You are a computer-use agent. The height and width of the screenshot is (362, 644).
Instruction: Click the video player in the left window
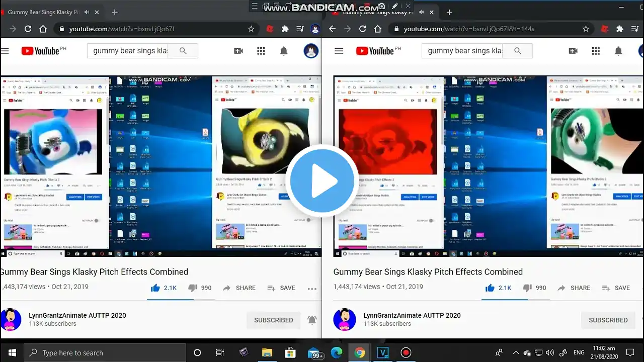pyautogui.click(x=161, y=166)
